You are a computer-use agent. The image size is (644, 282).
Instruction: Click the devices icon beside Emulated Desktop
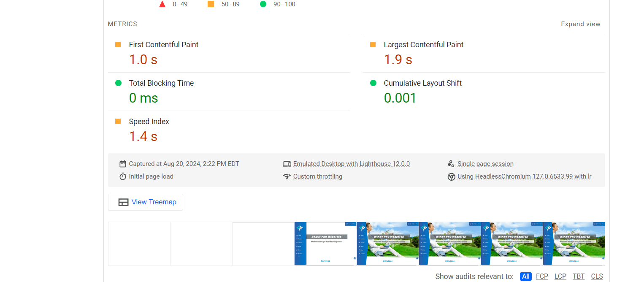pyautogui.click(x=287, y=164)
